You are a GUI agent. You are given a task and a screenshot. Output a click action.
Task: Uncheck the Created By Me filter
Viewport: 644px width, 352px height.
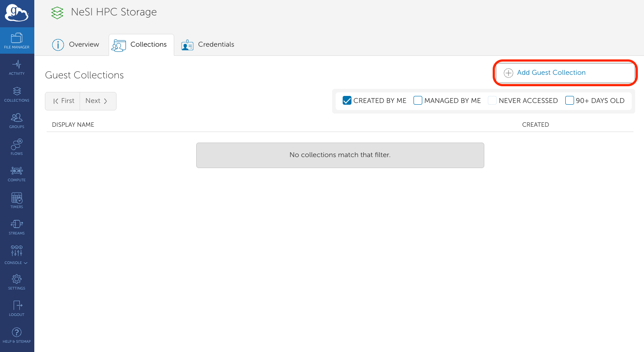point(347,101)
